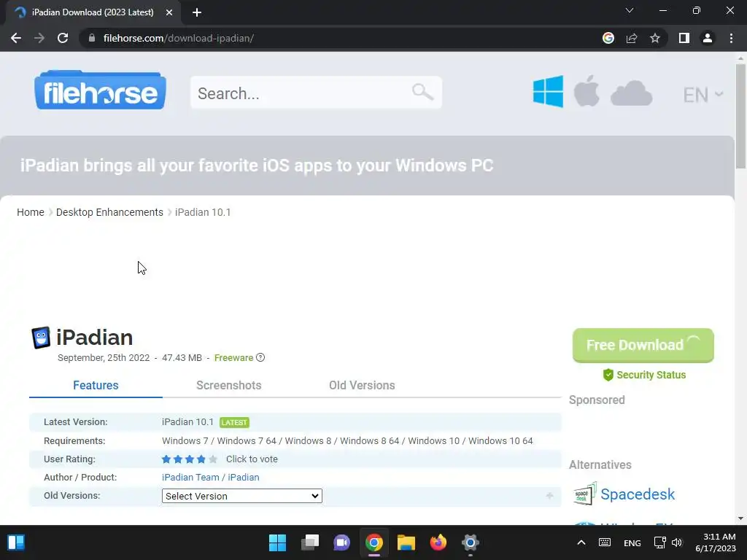Click the Freeware license link
747x560 pixels.
click(x=233, y=357)
